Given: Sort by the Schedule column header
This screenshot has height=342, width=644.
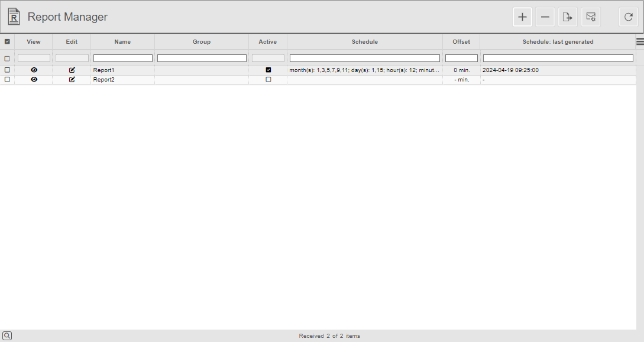Looking at the screenshot, I should tap(364, 41).
